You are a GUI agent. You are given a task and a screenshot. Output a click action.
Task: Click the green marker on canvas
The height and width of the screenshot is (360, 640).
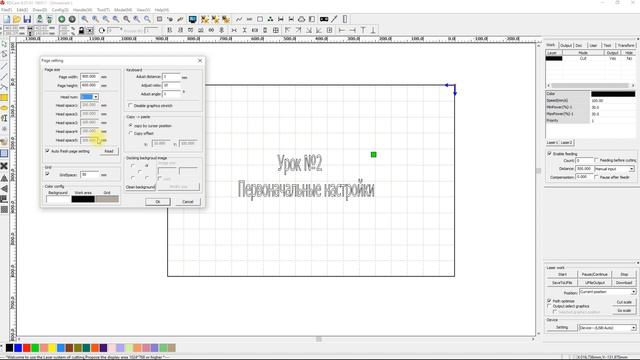pyautogui.click(x=373, y=154)
